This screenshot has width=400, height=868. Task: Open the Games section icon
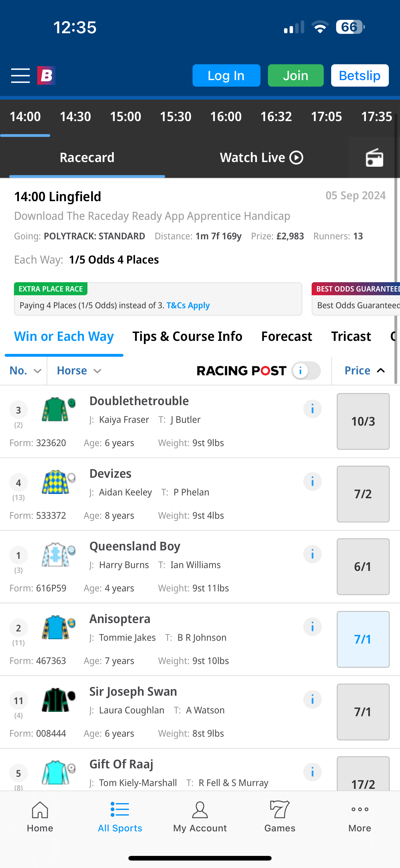click(x=279, y=810)
